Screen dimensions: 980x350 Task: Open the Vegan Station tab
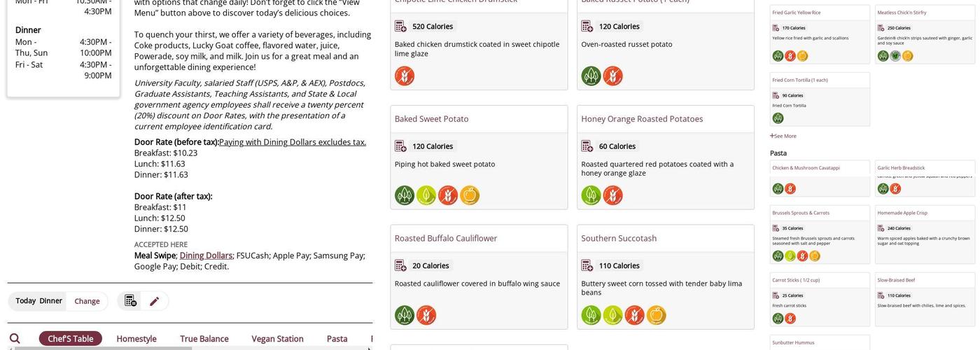tap(277, 339)
